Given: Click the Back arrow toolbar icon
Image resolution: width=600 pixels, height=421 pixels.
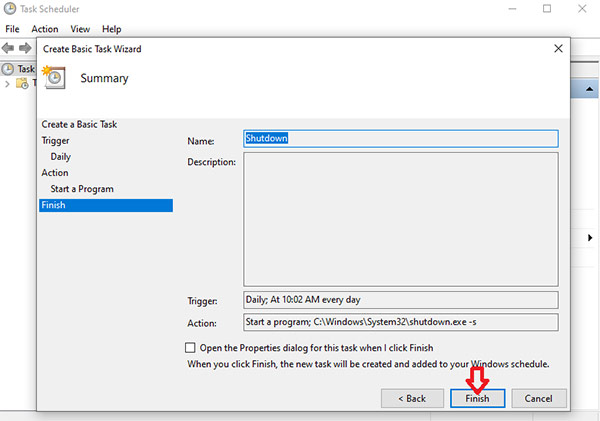Looking at the screenshot, I should (8, 48).
